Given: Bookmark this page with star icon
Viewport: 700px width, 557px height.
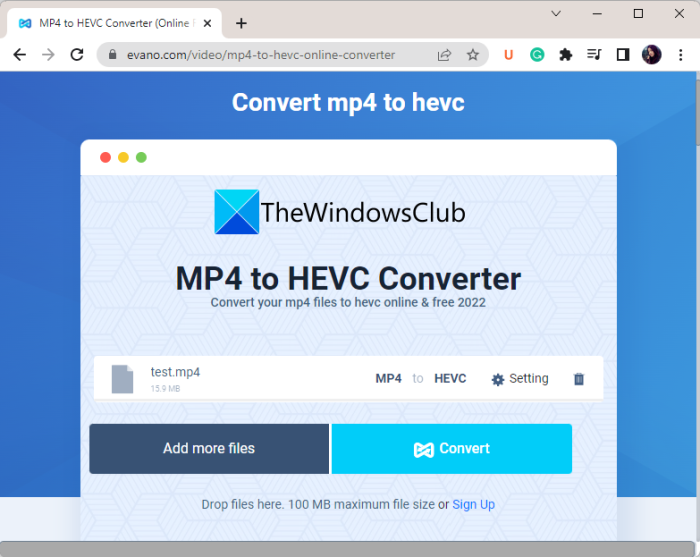Looking at the screenshot, I should point(473,55).
